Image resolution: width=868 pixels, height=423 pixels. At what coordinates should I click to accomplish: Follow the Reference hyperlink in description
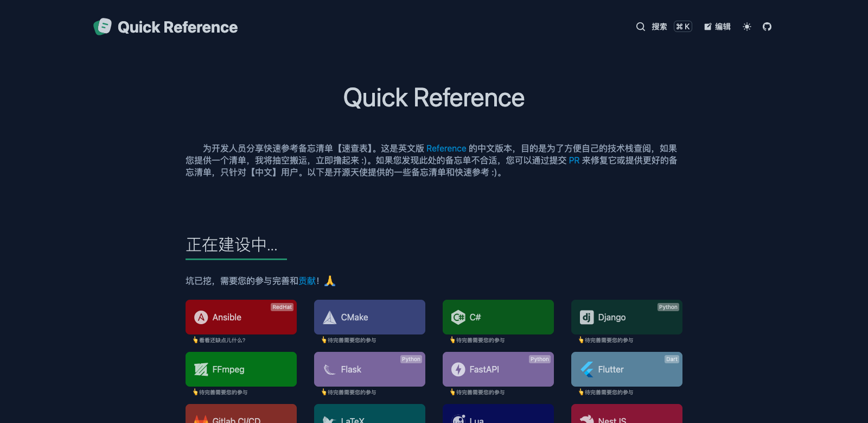click(x=446, y=148)
